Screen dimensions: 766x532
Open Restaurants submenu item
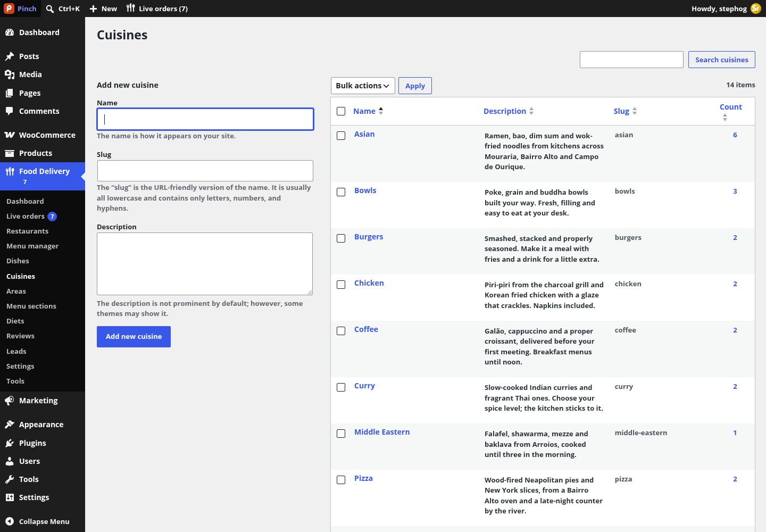pyautogui.click(x=27, y=231)
